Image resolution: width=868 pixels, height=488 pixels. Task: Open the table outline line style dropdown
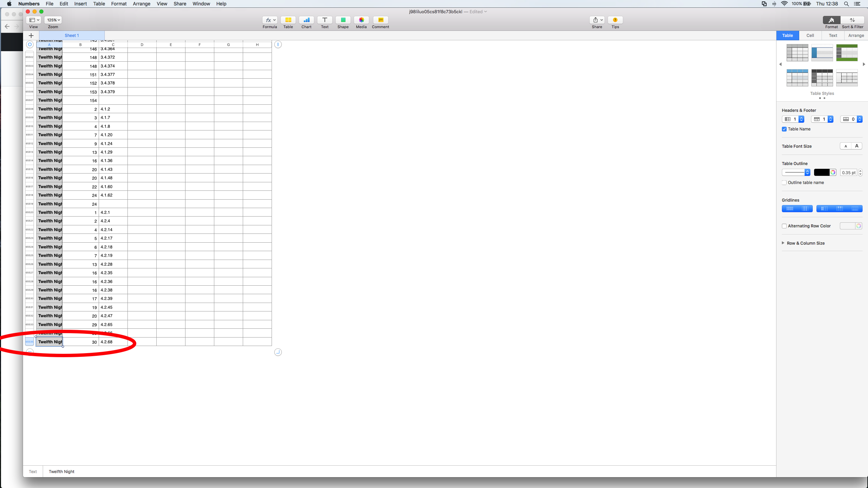[x=796, y=172]
